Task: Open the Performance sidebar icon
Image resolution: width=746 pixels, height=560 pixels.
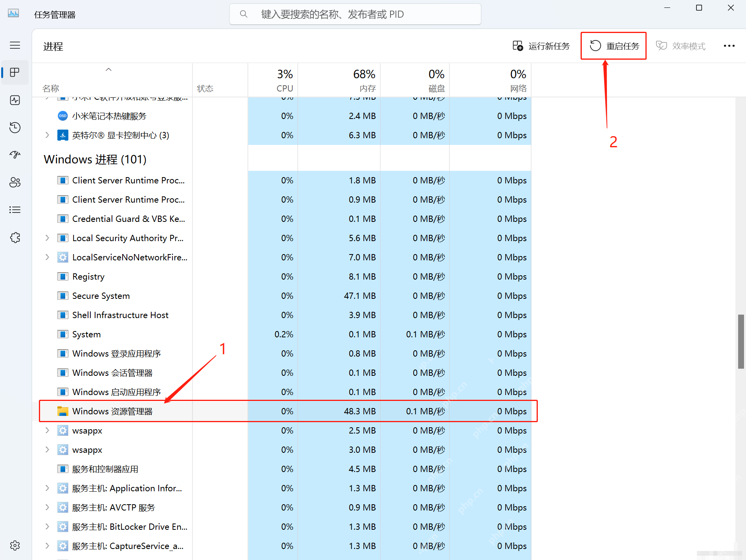Action: [x=15, y=100]
